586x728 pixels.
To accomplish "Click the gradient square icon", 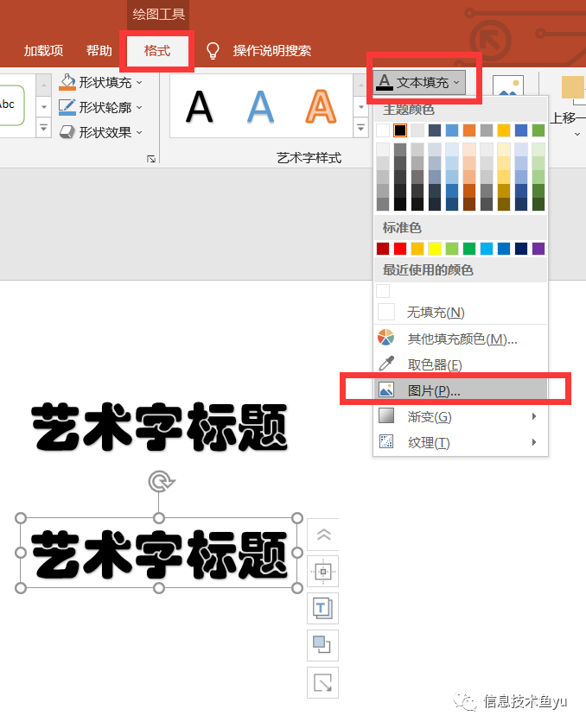I will click(386, 415).
